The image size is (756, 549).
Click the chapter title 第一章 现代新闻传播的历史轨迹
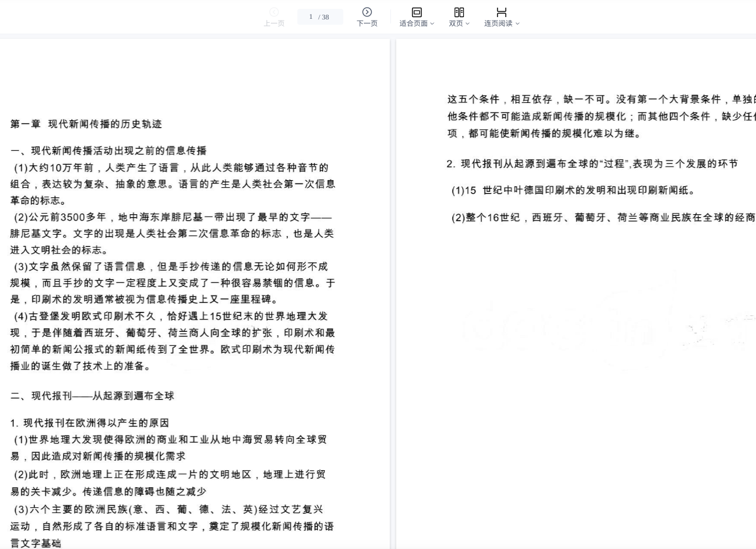coord(86,124)
